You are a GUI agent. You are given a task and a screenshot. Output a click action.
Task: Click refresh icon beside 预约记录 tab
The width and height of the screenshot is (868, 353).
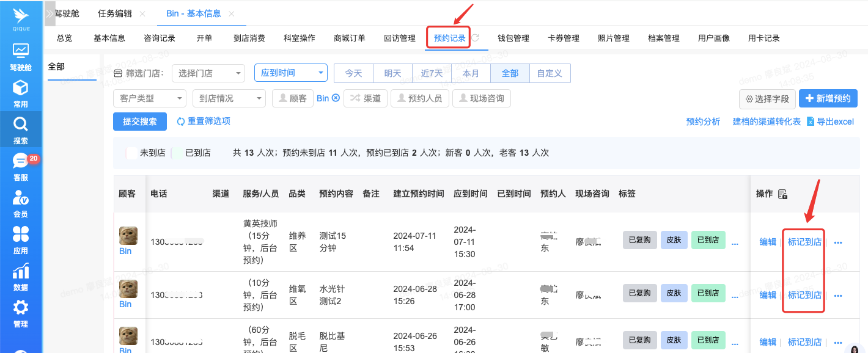point(475,38)
